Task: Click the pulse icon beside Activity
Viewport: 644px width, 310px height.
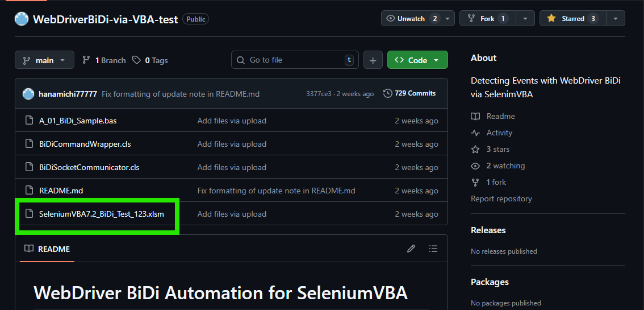Action: (x=475, y=133)
